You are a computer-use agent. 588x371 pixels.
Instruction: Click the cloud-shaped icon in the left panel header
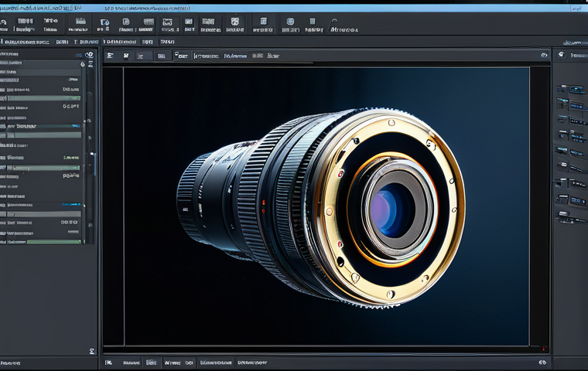(x=89, y=55)
